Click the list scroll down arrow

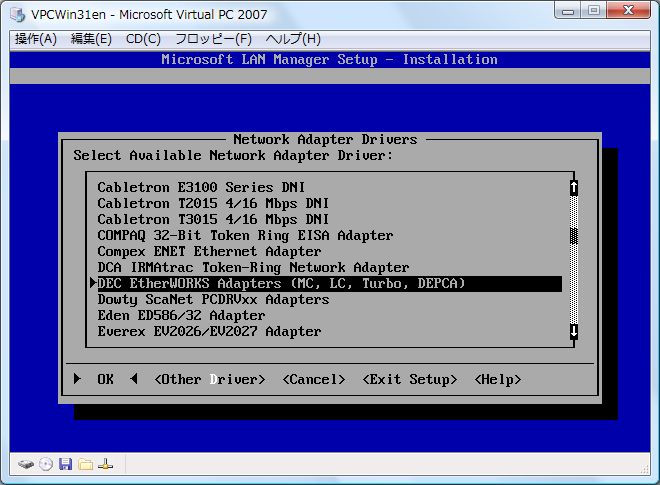[x=573, y=332]
